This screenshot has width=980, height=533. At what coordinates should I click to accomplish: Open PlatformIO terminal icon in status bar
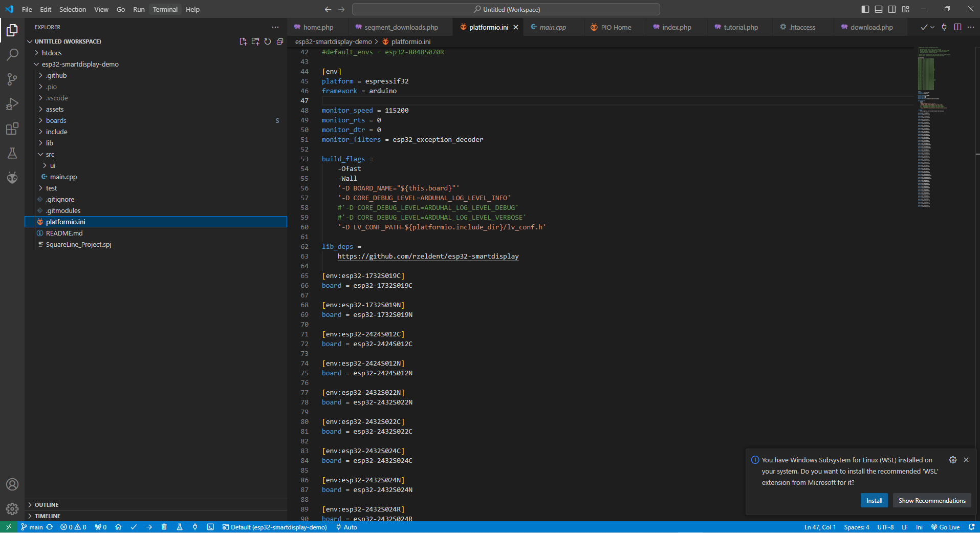click(210, 527)
